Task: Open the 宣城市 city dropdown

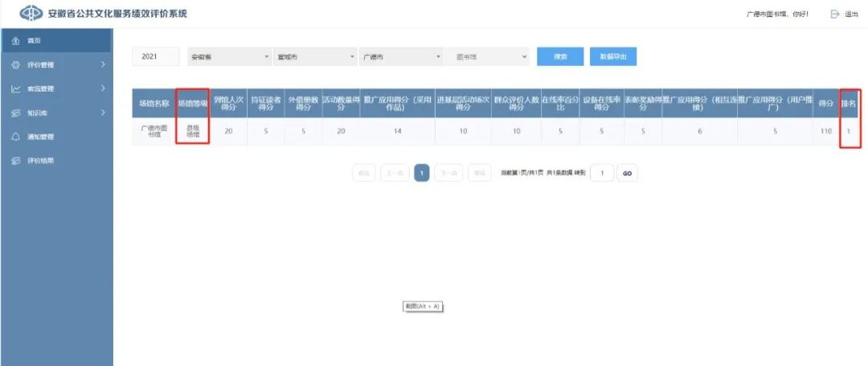Action: [315, 56]
